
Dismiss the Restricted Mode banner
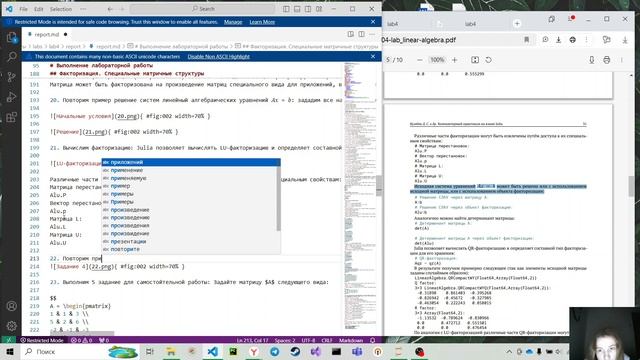coord(373,22)
